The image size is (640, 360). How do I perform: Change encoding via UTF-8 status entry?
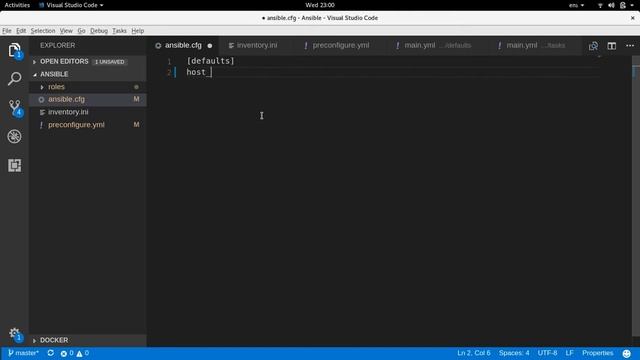547,353
